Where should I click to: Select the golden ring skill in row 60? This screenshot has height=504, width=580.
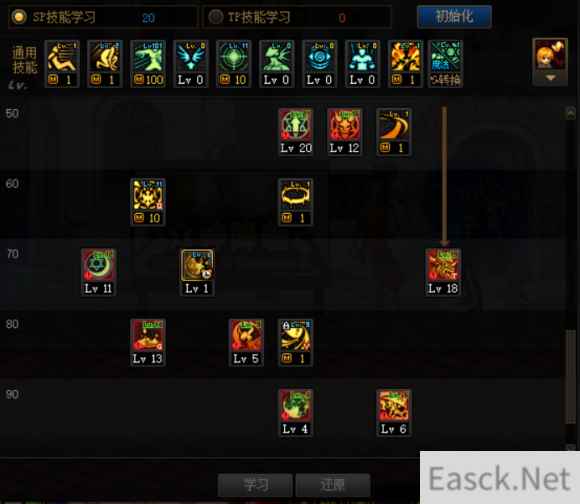296,202
